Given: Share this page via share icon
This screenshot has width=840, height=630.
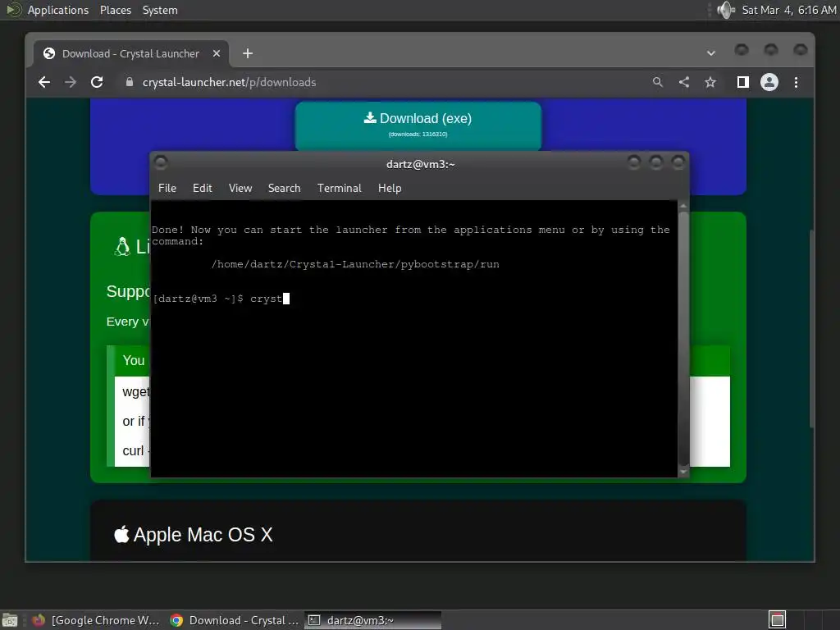Looking at the screenshot, I should click(x=684, y=82).
